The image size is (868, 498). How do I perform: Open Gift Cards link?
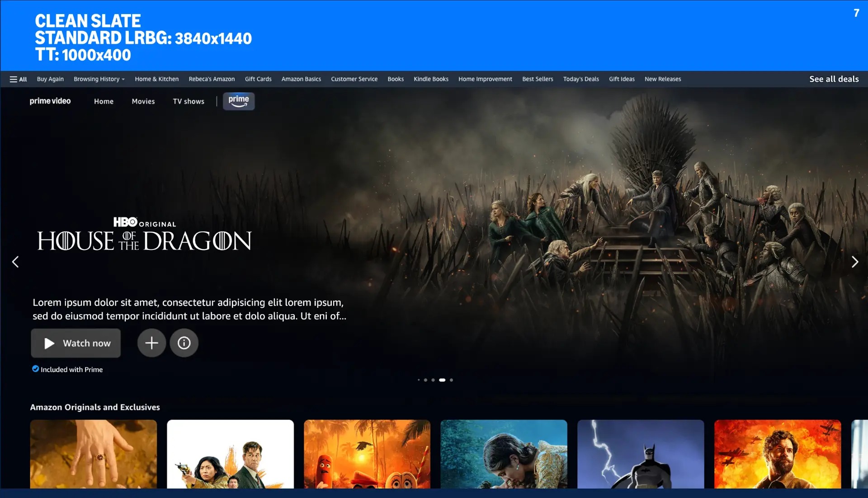pos(258,79)
